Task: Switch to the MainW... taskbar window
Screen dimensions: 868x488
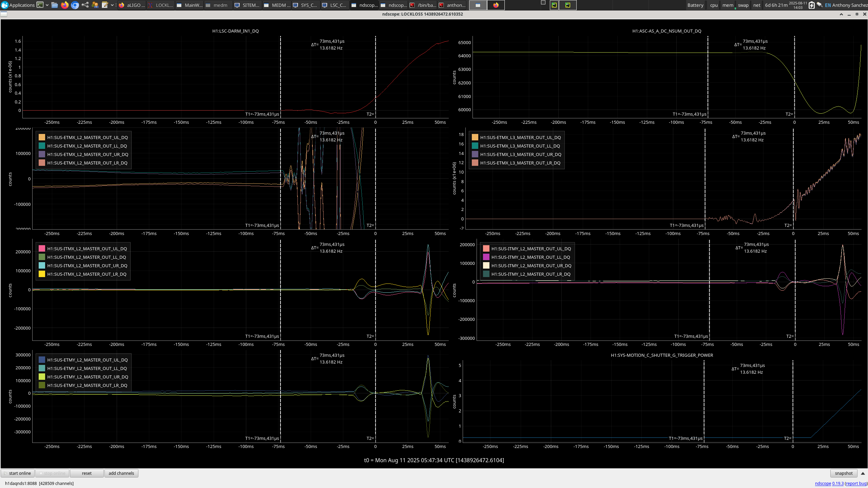Action: [x=190, y=5]
